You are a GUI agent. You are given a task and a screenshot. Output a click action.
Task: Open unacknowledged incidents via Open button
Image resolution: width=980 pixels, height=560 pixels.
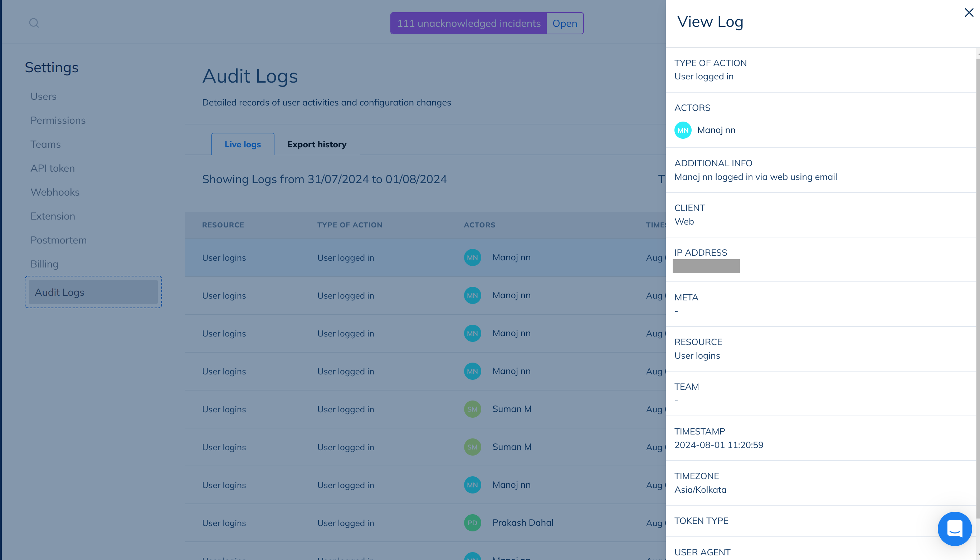tap(565, 24)
